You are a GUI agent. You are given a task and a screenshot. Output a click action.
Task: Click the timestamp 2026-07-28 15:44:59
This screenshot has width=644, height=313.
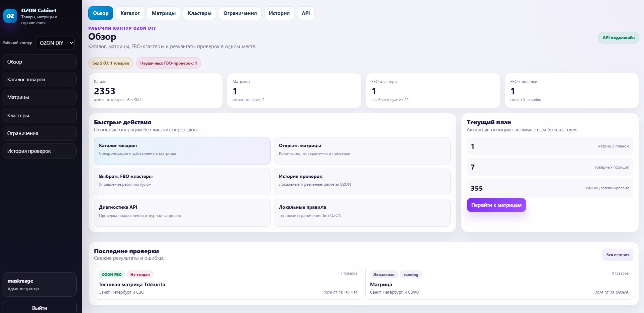click(x=340, y=292)
